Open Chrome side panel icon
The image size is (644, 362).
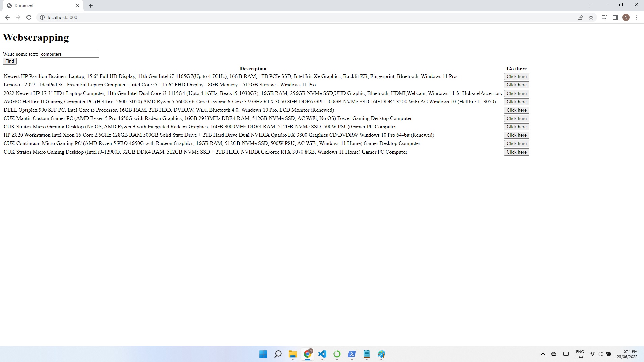615,17
